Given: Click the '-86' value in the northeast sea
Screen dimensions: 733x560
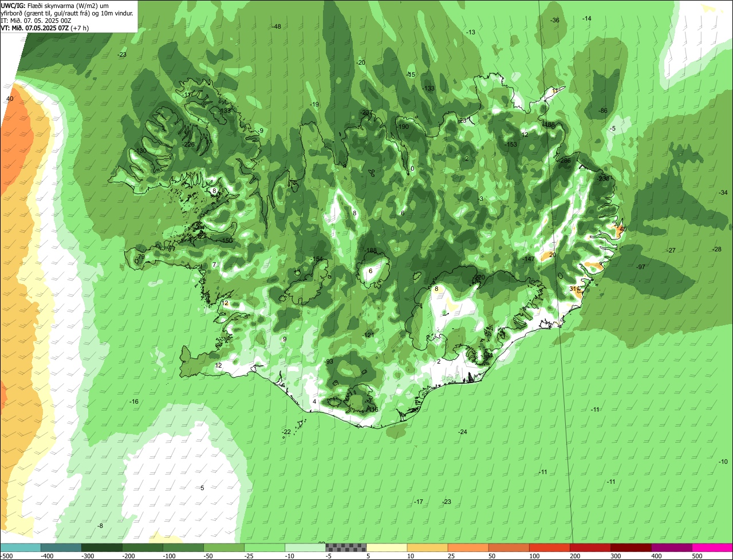Looking at the screenshot, I should tap(603, 111).
